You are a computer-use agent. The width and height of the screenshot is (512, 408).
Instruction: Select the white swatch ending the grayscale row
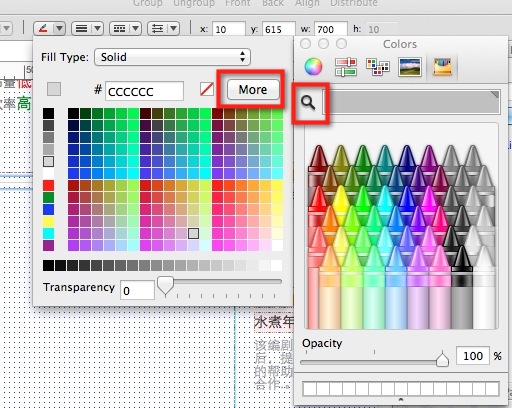click(x=276, y=265)
